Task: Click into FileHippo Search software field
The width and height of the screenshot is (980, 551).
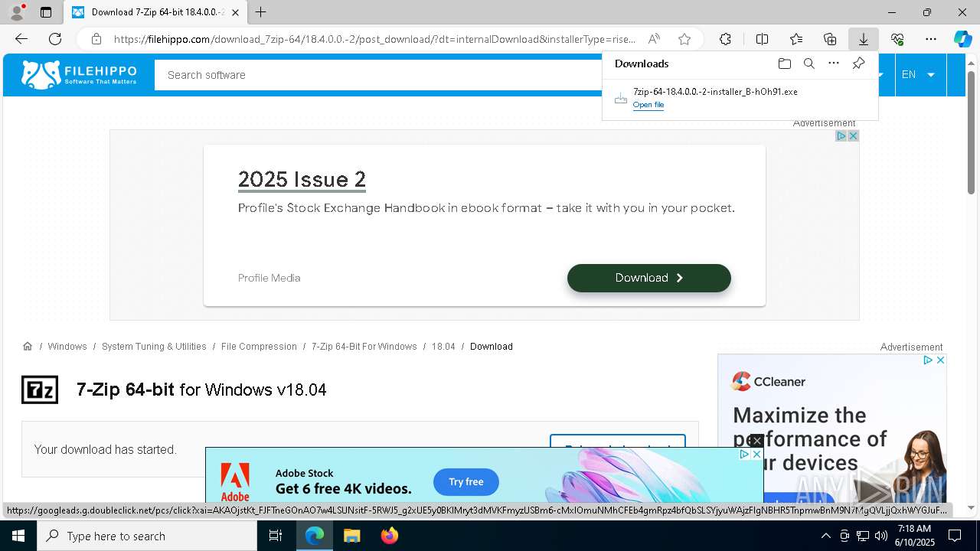Action: tap(379, 75)
